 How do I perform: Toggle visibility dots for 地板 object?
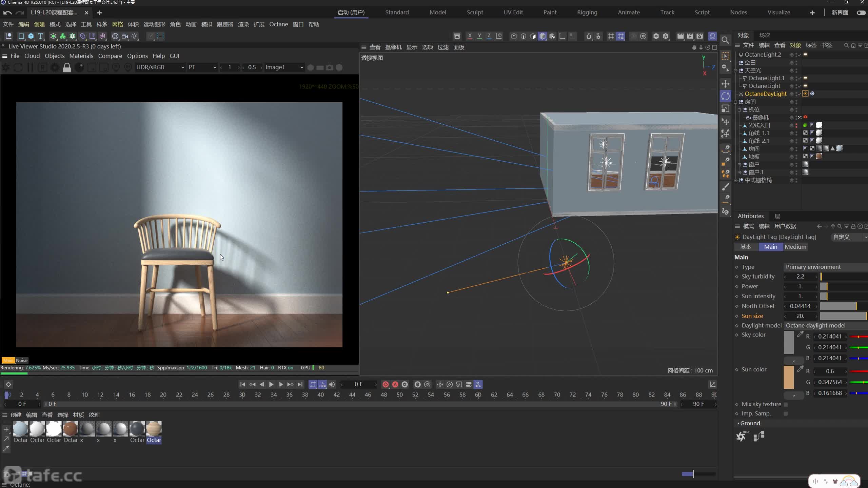click(796, 157)
